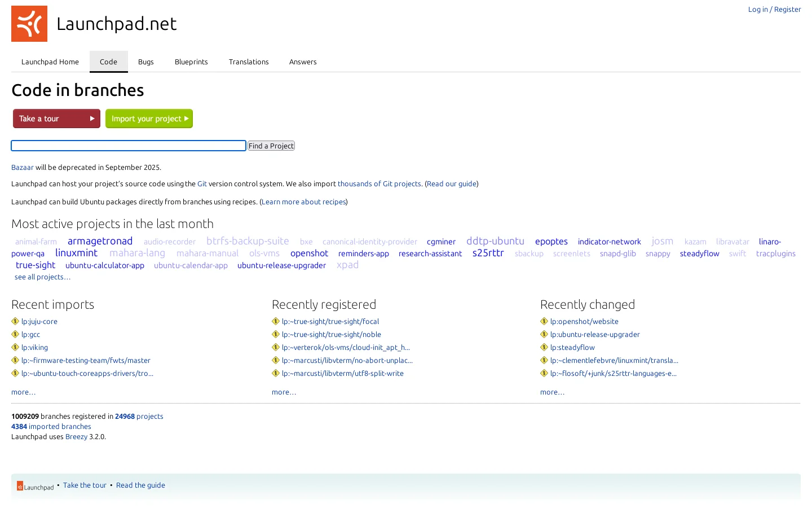Open Read the guide footer link
The image size is (812, 508).
pos(140,485)
